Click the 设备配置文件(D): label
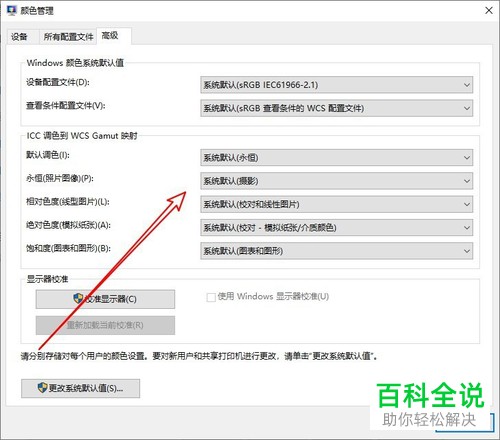Viewport: 500px width, 440px height. pos(58,82)
